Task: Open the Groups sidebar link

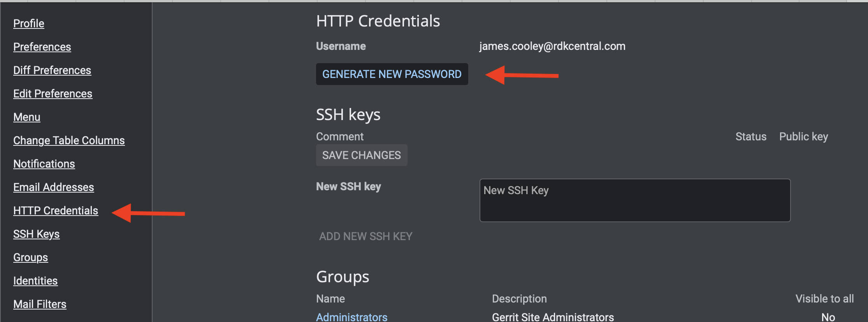Action: coord(31,257)
